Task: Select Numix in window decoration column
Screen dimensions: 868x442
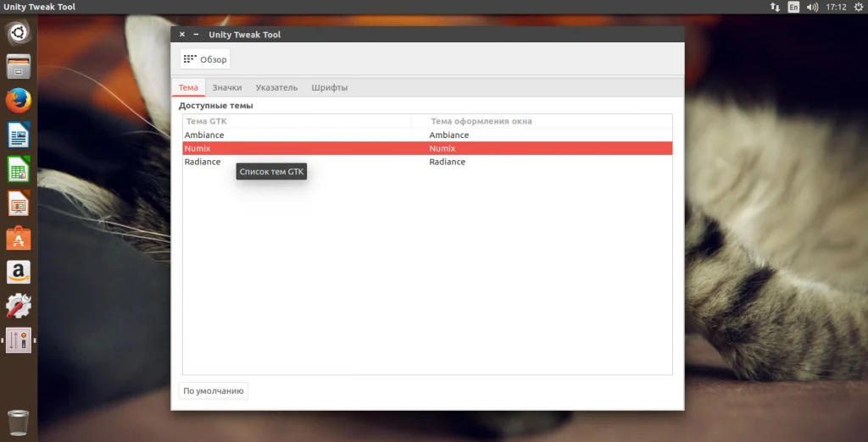Action: pyautogui.click(x=442, y=148)
